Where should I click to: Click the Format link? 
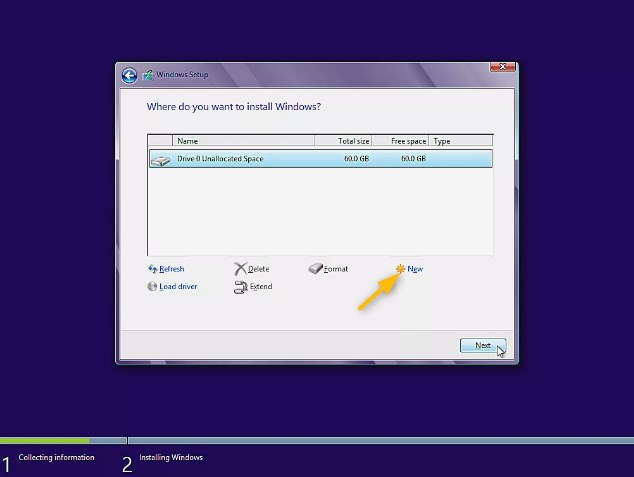coord(336,269)
